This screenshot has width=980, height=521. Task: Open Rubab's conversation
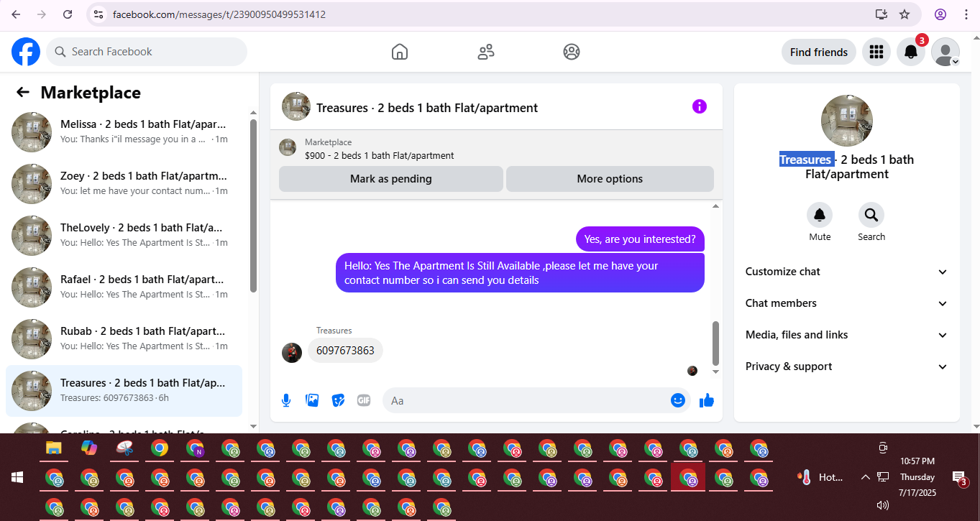pos(124,339)
